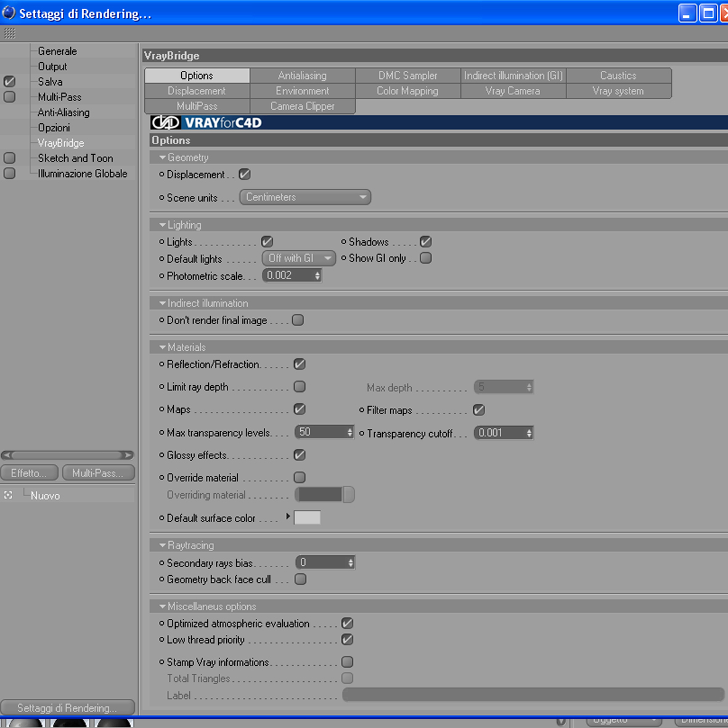Enable the Override material checkbox
Viewport: 728px width, 728px height.
[300, 477]
